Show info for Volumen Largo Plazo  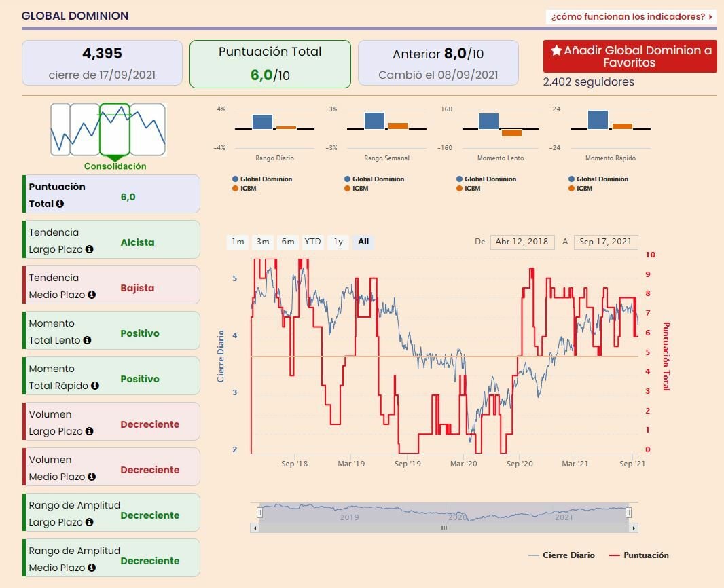[90, 431]
